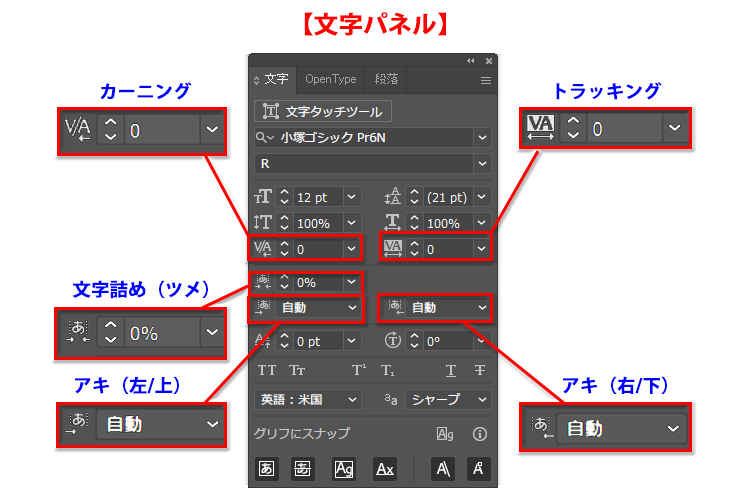Click the 0 pt baseline shift field
Image resolution: width=750 pixels, height=500 pixels.
point(318,341)
